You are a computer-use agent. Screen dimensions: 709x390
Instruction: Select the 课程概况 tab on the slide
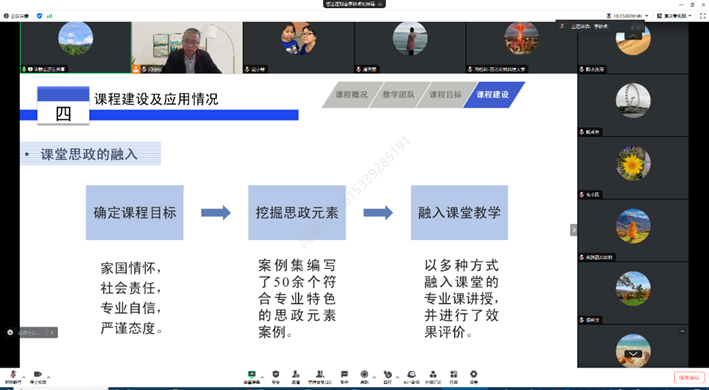point(352,95)
